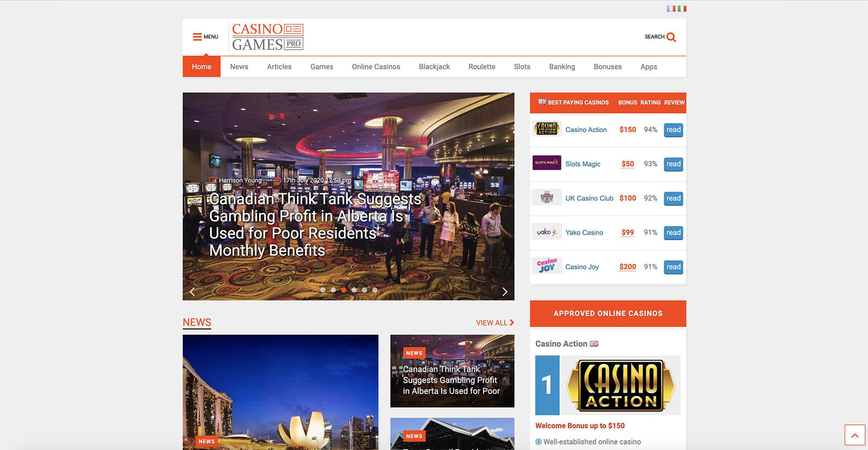Go to previous slide arrow
This screenshot has height=450, width=868.
click(193, 292)
